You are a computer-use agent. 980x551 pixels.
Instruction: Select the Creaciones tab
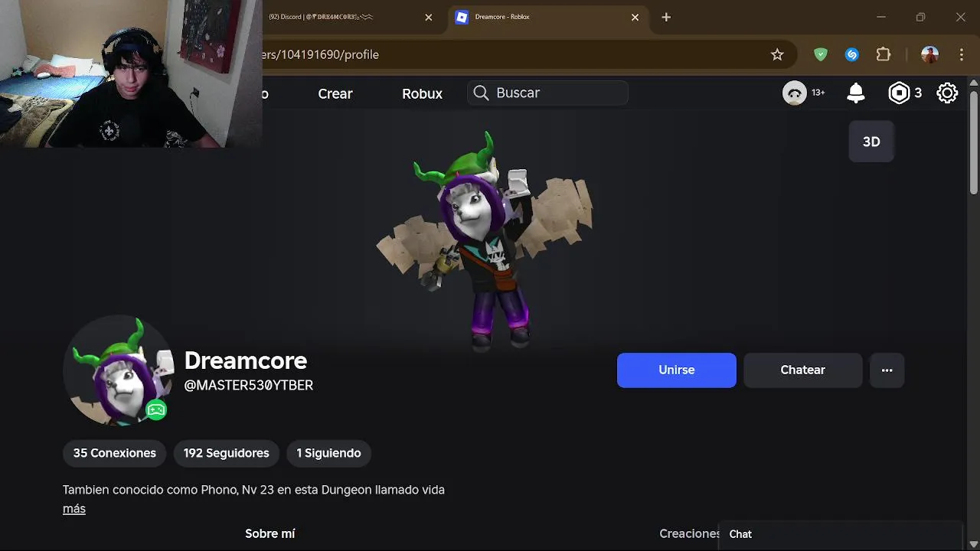690,533
